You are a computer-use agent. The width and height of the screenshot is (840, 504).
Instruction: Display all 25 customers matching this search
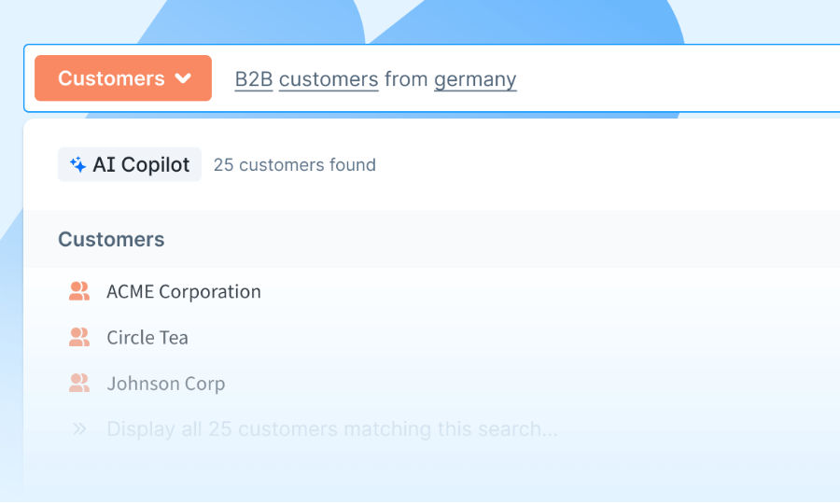coord(332,429)
